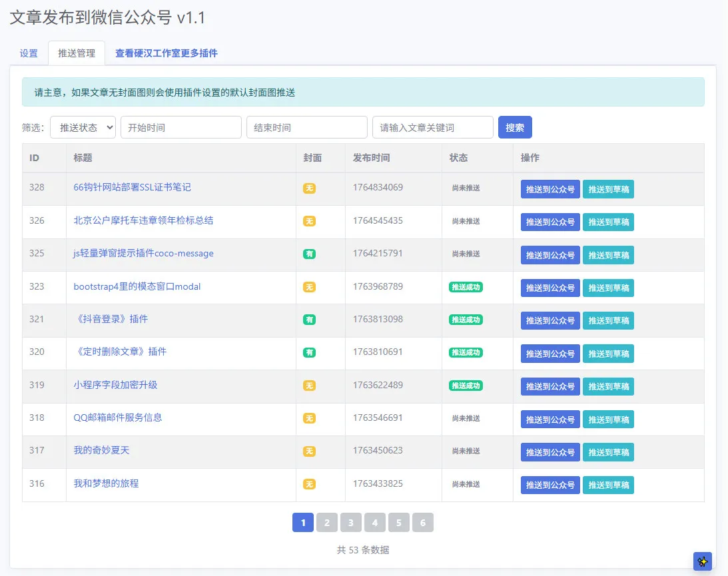Push article 321 to 公众号
Image resolution: width=728 pixels, height=576 pixels.
point(550,320)
